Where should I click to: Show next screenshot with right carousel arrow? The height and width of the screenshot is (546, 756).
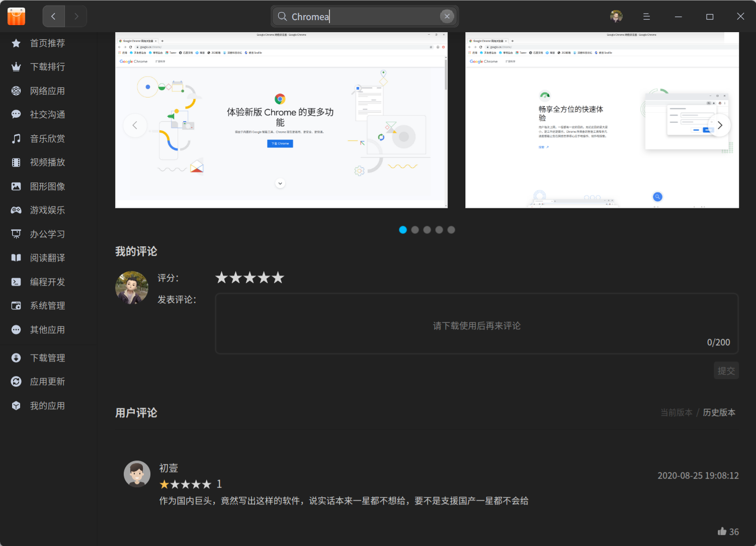coord(719,125)
